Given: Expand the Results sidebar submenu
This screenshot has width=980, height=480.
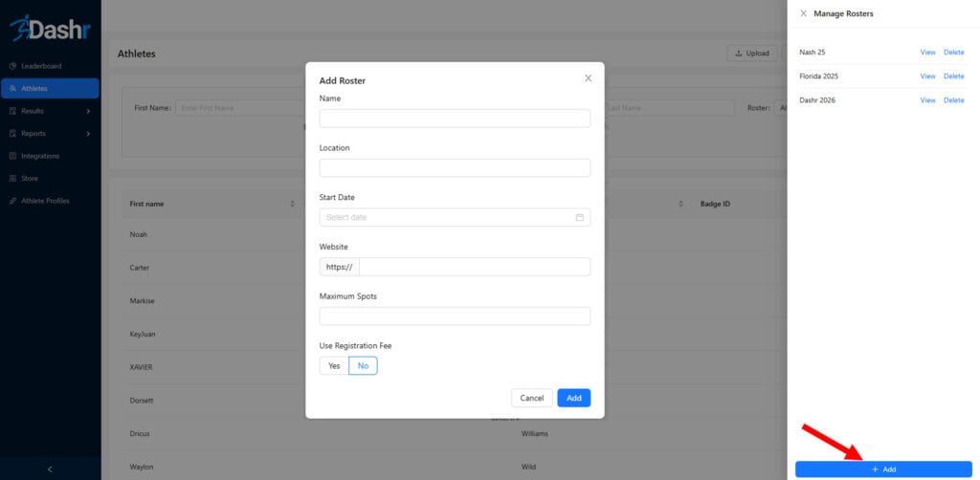Looking at the screenshot, I should (88, 111).
